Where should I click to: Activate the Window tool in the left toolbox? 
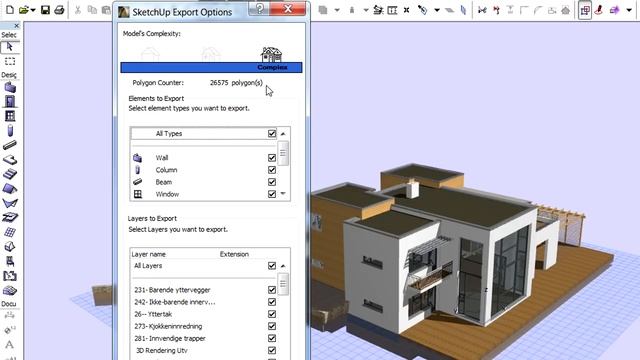click(x=10, y=116)
